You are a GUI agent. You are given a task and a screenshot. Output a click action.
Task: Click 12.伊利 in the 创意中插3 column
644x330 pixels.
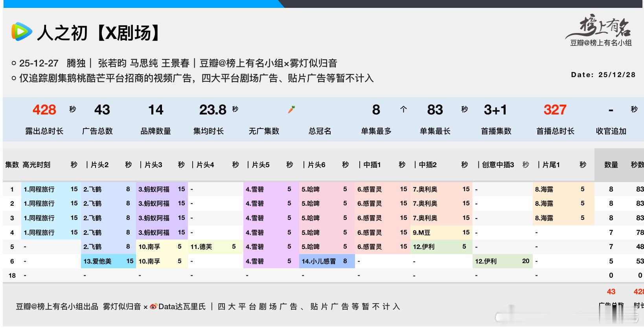[486, 261]
